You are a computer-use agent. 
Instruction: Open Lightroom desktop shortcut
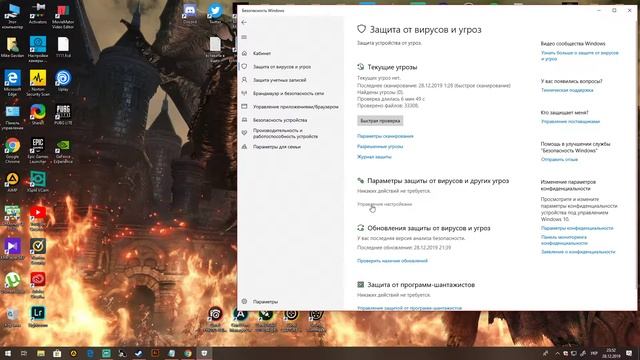pos(38,317)
